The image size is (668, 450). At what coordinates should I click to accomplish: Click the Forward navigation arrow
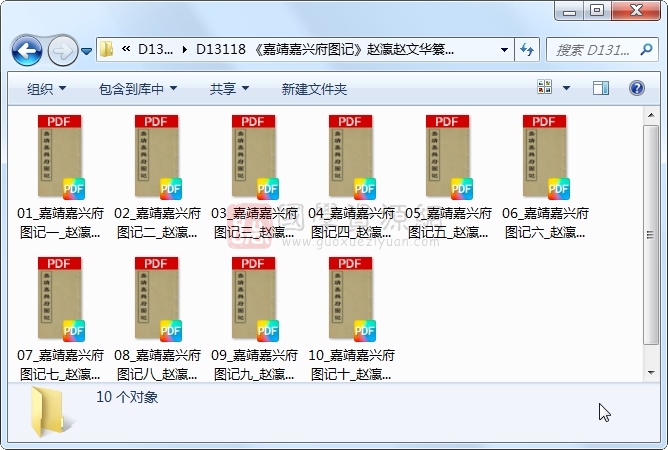63,51
